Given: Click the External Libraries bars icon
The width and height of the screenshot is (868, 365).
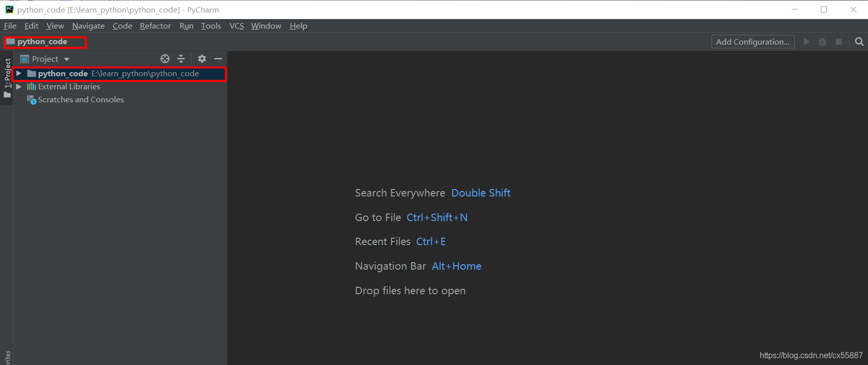Looking at the screenshot, I should [32, 86].
